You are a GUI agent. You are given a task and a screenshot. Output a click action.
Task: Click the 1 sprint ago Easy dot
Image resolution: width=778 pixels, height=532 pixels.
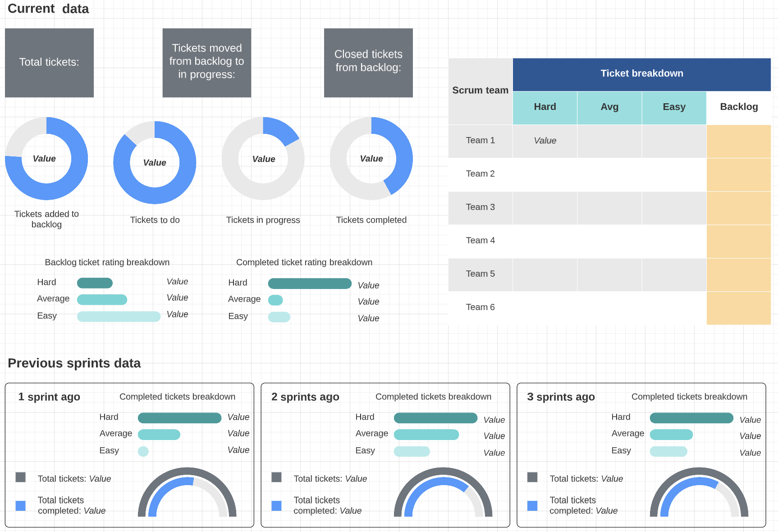pos(143,451)
